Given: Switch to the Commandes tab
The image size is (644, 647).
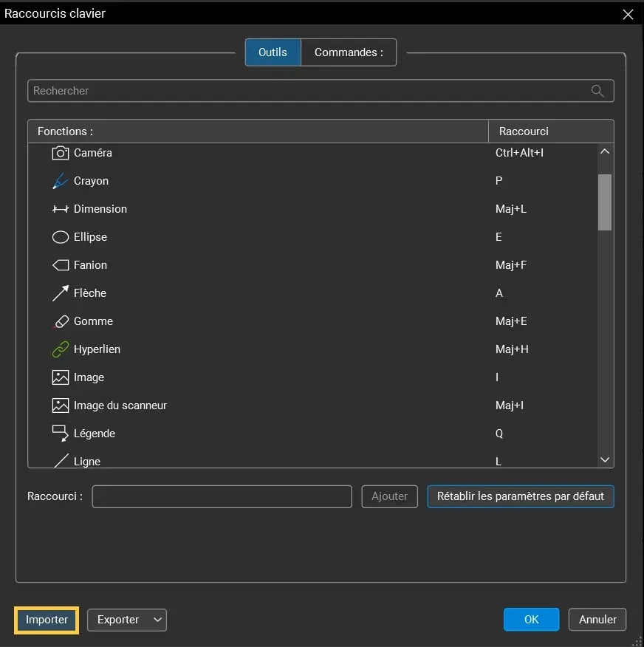Looking at the screenshot, I should tap(348, 52).
